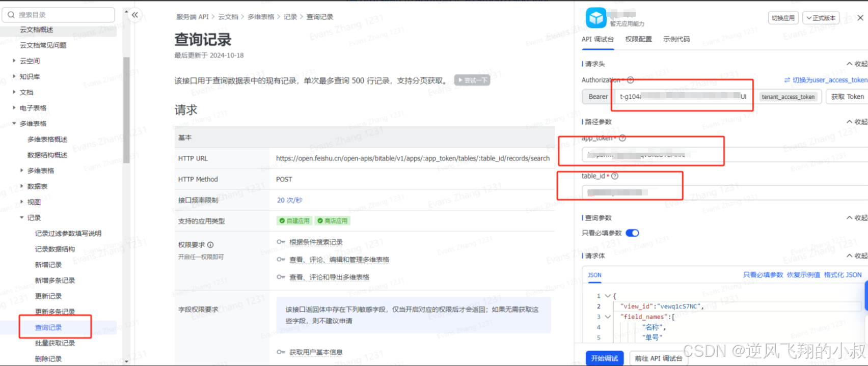The image size is (868, 366).
Task: Click the 切换应用 button
Action: pos(783,18)
